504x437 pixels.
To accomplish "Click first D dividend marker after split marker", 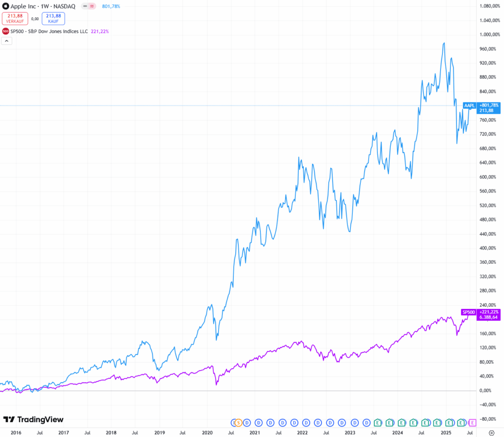I will click(x=247, y=423).
